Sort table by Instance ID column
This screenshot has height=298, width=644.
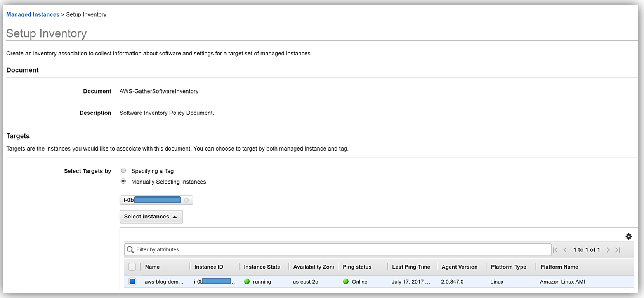click(209, 267)
